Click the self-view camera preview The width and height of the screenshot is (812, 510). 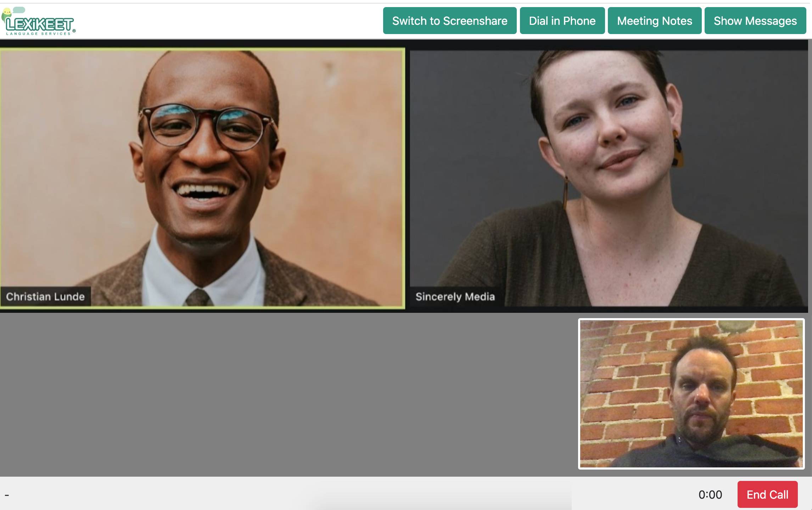691,394
